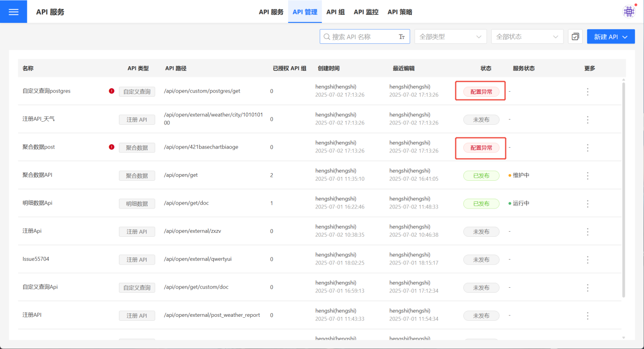Viewport: 644px width, 349px height.
Task: Switch to the API 策略 tab
Action: 399,12
